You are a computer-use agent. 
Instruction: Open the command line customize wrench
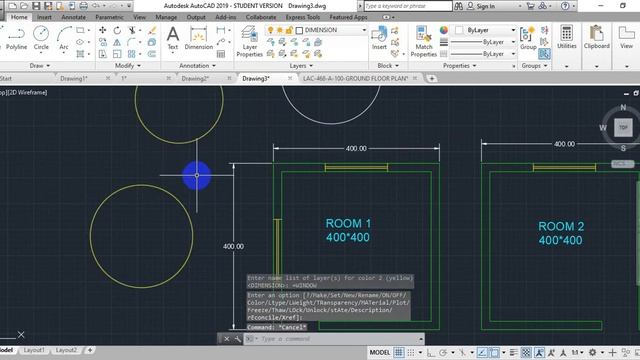238,339
